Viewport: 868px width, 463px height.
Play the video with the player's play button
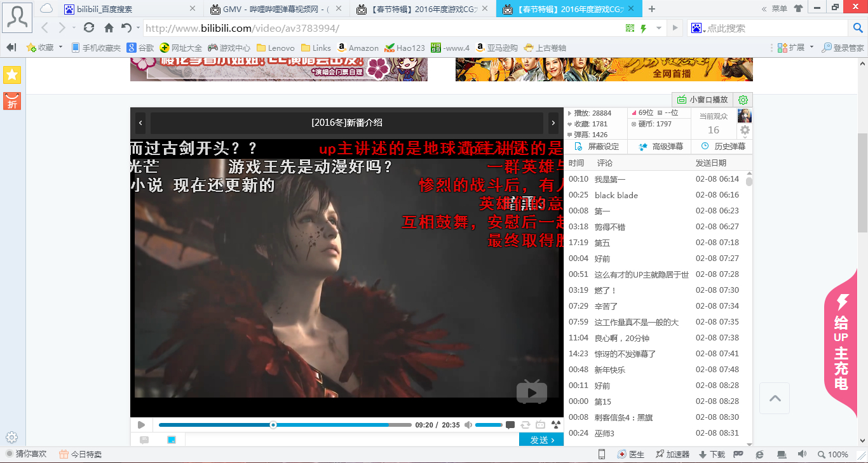(141, 425)
